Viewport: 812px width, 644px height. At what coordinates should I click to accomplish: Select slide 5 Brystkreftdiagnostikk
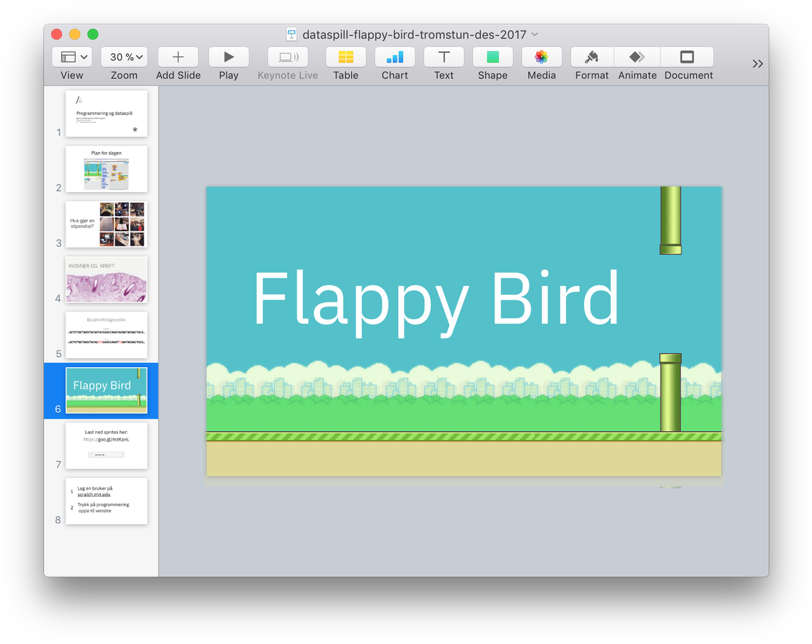click(x=106, y=335)
